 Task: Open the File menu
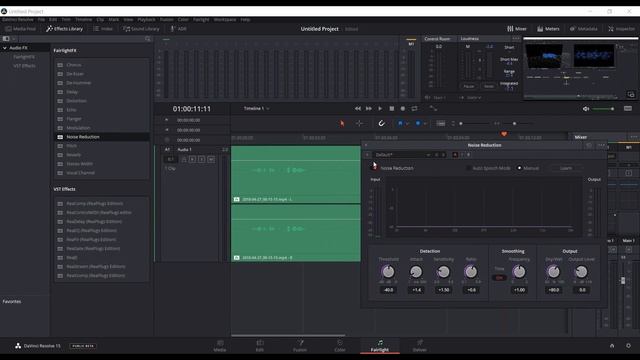[41, 19]
